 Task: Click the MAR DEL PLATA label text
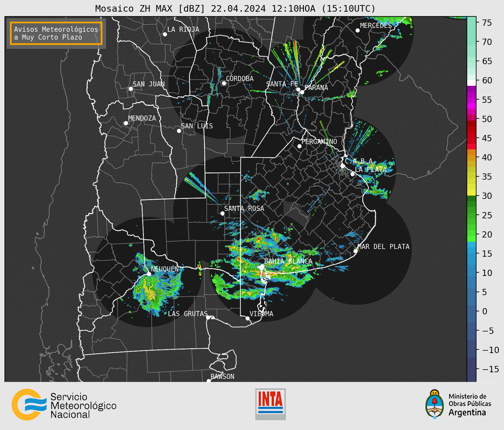point(384,247)
